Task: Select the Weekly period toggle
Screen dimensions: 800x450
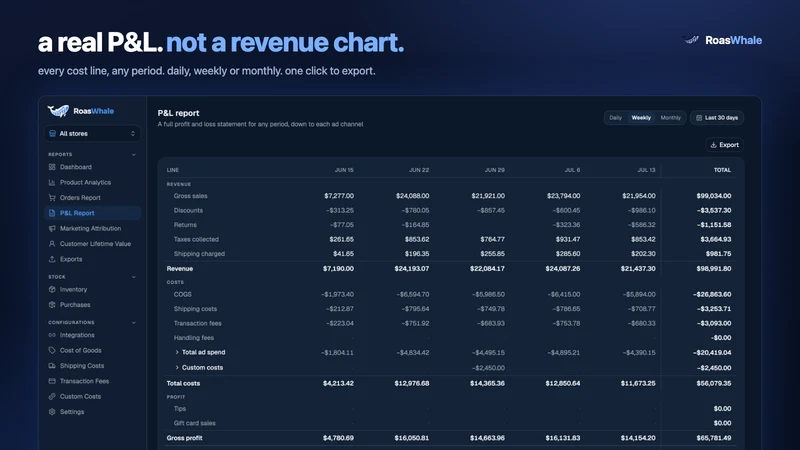Action: (x=641, y=118)
